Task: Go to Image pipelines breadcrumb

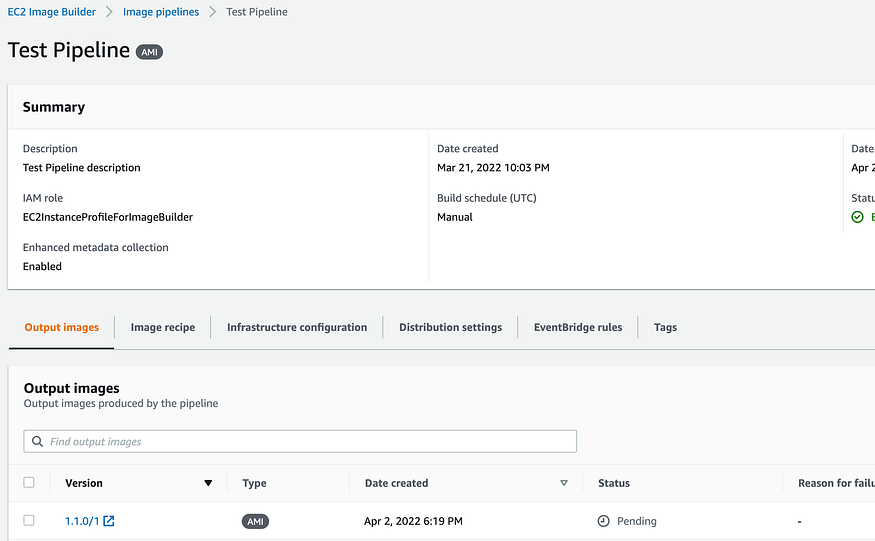Action: pos(161,12)
